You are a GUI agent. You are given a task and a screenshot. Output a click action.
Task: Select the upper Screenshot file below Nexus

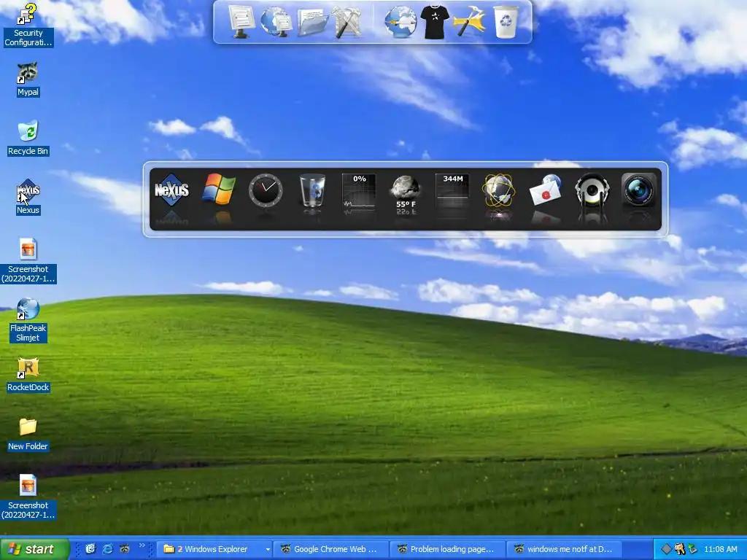click(28, 260)
